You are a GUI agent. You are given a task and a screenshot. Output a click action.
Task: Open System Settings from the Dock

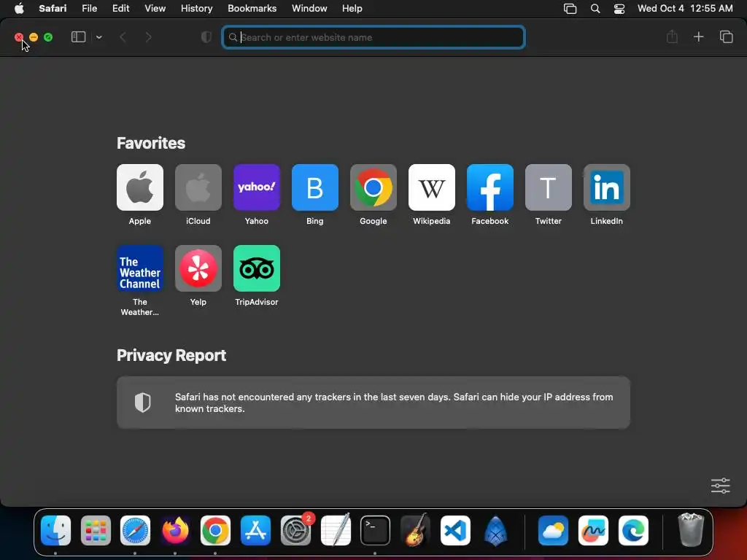(296, 530)
